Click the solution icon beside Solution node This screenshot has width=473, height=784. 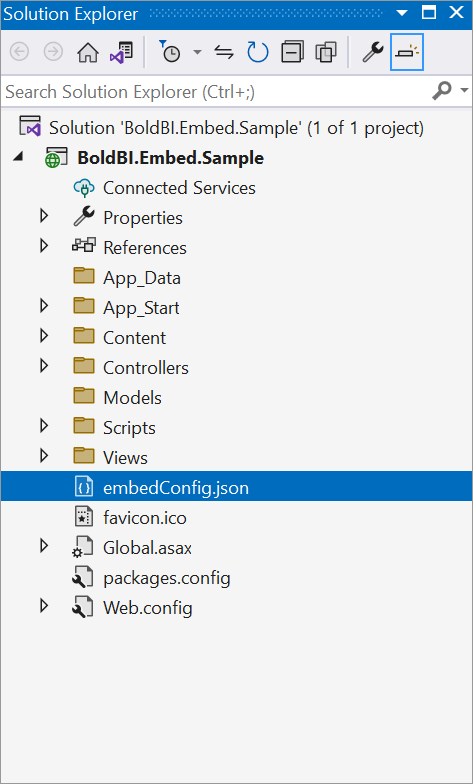[x=30, y=126]
